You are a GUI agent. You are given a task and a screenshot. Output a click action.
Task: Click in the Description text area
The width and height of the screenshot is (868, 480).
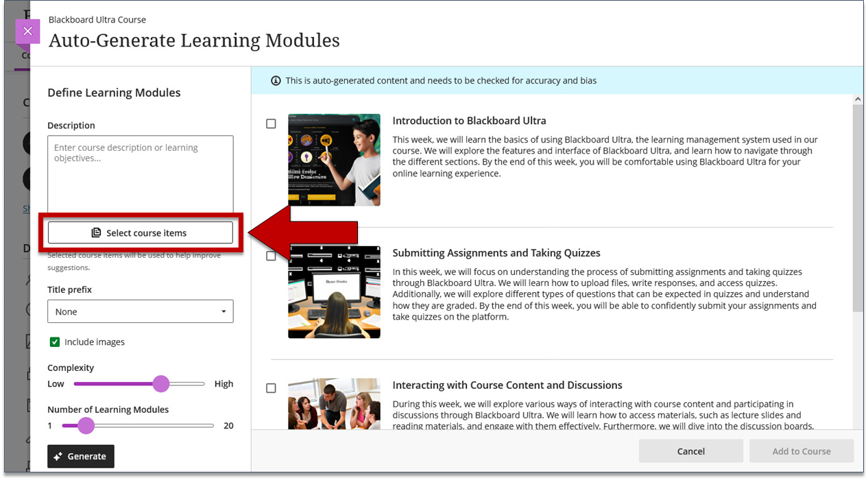point(141,174)
